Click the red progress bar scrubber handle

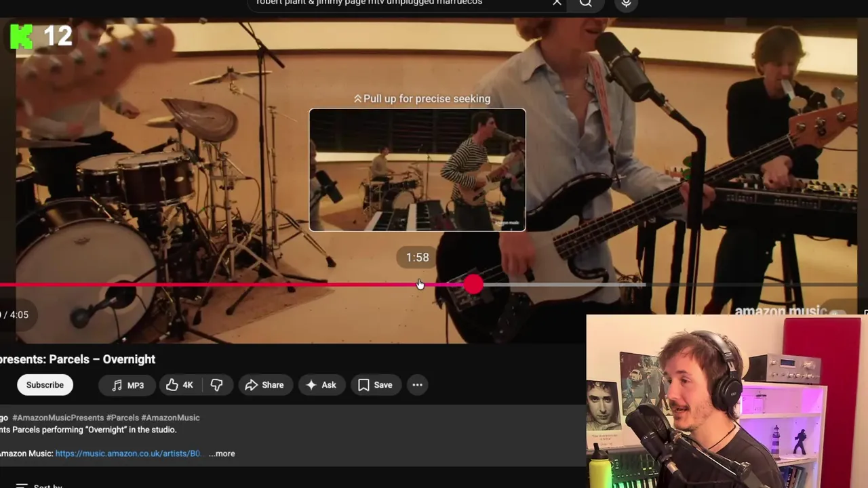[x=473, y=285]
